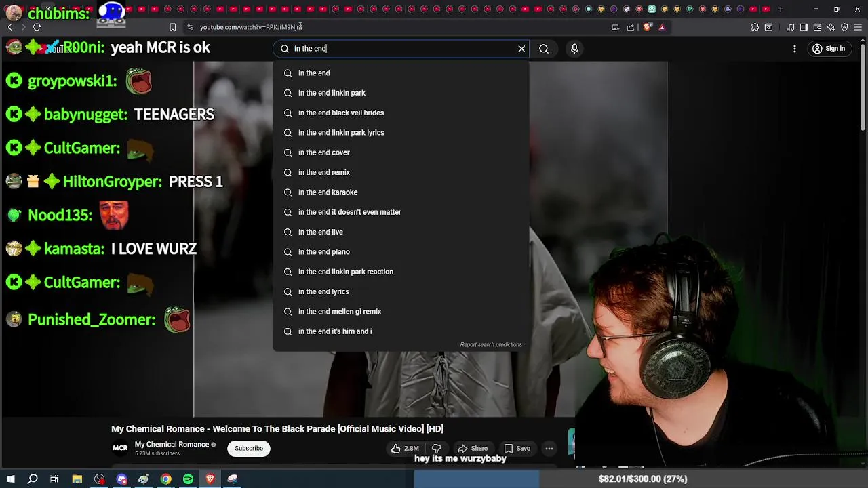
Task: Open more actions ellipsis under video
Action: click(549, 448)
